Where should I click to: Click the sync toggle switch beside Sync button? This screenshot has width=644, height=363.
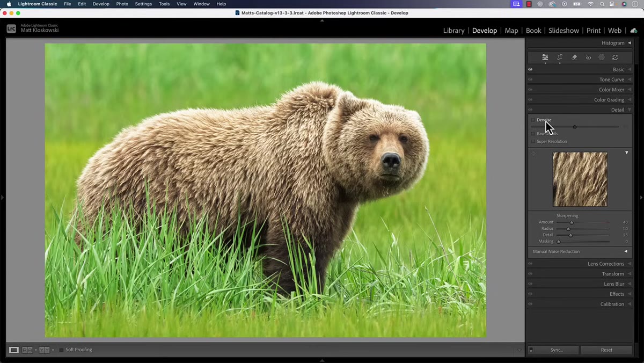(531, 350)
